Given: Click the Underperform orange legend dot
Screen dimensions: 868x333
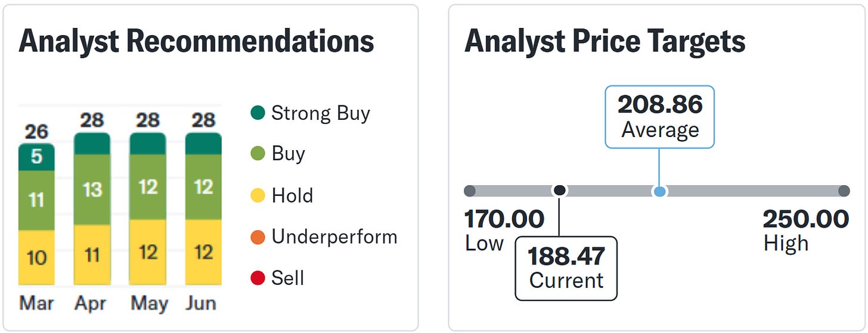Looking at the screenshot, I should [x=258, y=237].
